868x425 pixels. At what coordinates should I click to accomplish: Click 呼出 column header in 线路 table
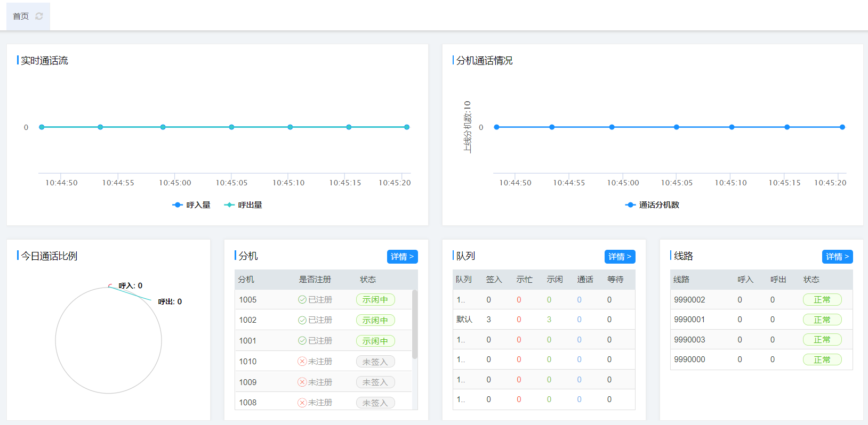(778, 280)
